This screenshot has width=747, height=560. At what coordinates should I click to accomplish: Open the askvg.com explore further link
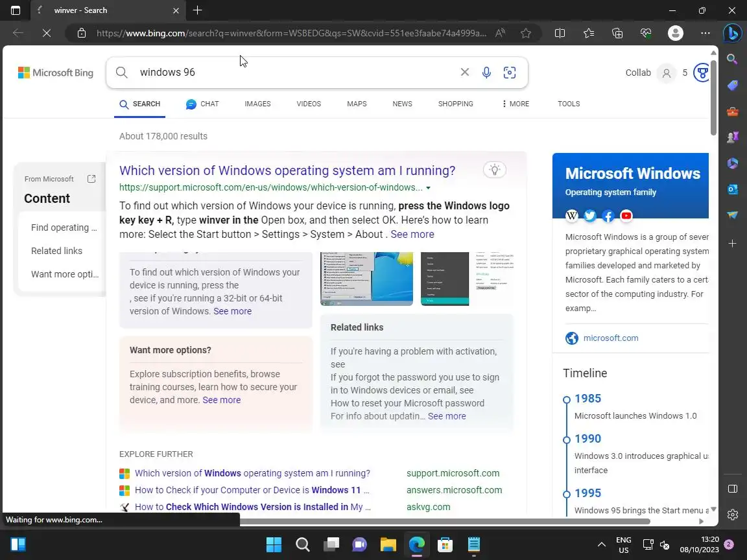click(428, 507)
